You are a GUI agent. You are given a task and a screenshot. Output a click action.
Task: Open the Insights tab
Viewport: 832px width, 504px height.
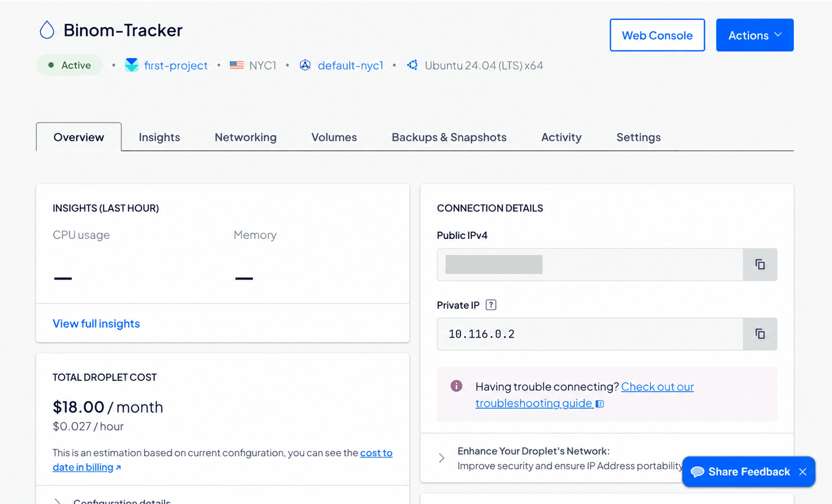click(159, 137)
